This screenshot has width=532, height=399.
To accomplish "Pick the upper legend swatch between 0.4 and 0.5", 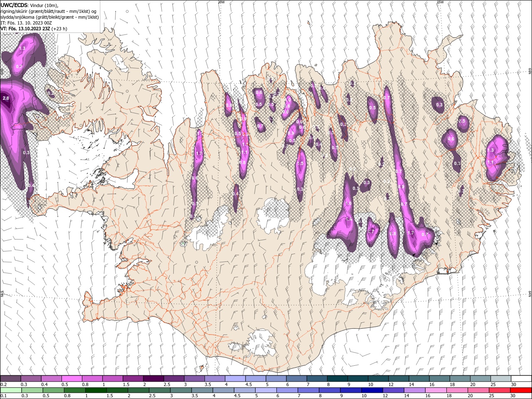I will click(x=51, y=379).
